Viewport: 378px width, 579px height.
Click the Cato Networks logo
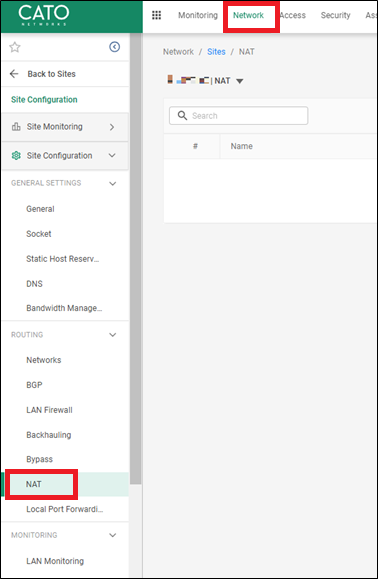pos(44,16)
